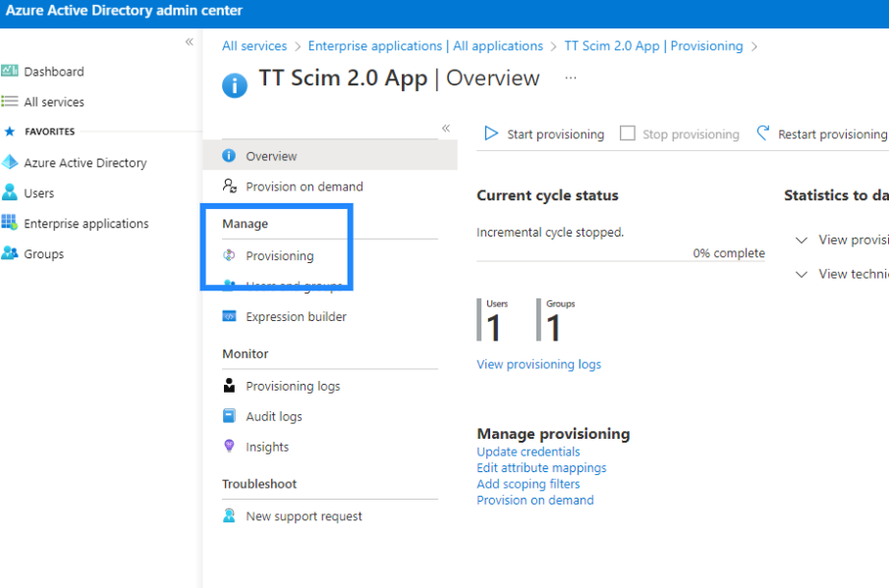
Task: Click the Audit logs book icon
Action: click(x=229, y=416)
